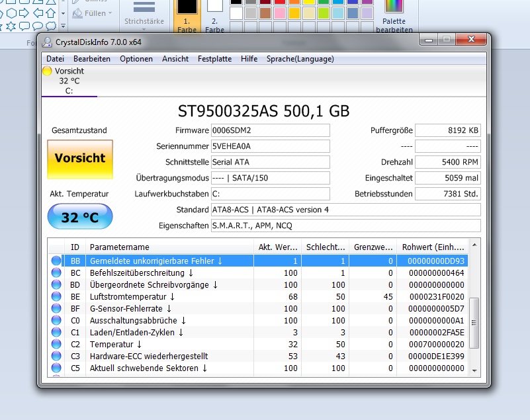
Task: Click the ID column header
Action: [x=75, y=247]
